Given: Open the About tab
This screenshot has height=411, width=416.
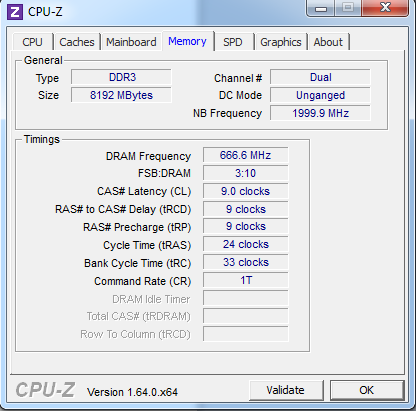Looking at the screenshot, I should [x=328, y=42].
